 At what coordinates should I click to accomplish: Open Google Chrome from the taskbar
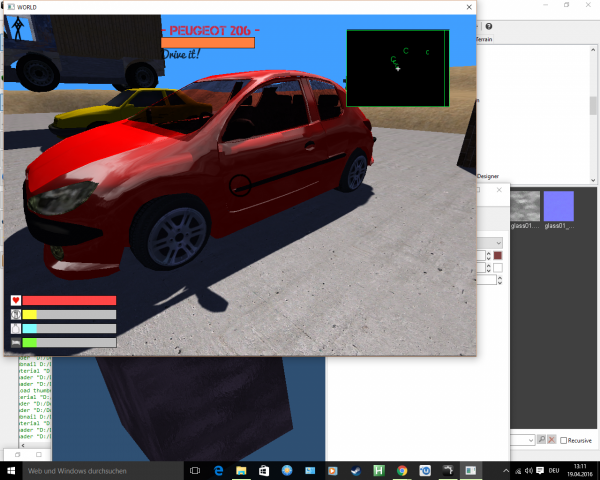402,470
